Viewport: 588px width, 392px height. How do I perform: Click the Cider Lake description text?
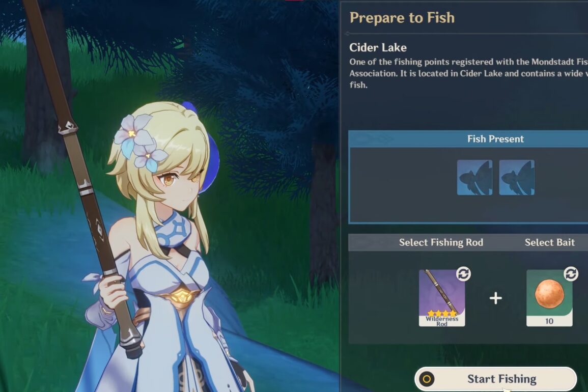pyautogui.click(x=468, y=73)
